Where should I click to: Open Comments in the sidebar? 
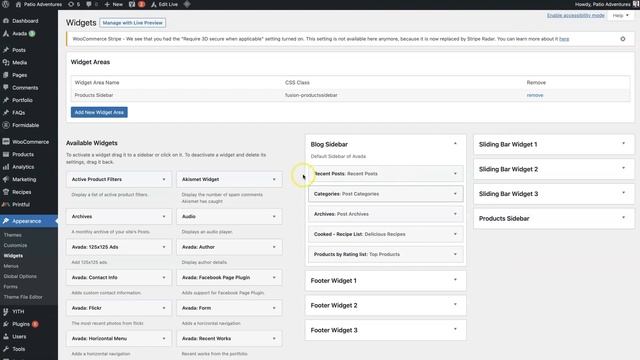25,87
